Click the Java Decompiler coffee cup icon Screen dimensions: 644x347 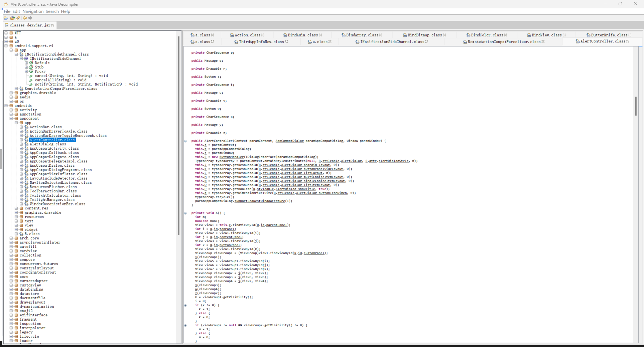[x=6, y=4]
